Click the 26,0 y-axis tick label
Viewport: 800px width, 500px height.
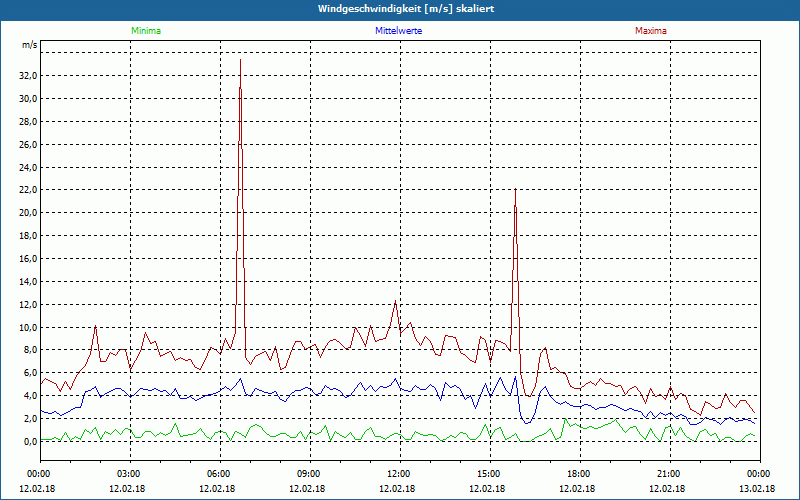coord(27,144)
